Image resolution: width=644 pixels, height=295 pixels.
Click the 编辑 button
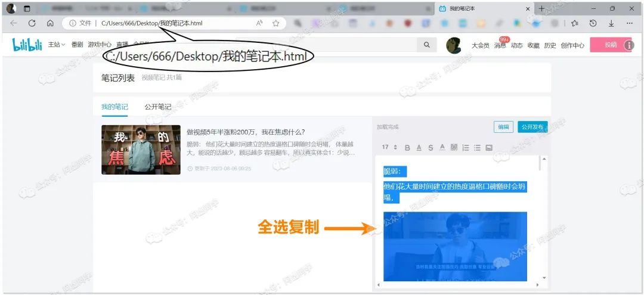pos(503,127)
